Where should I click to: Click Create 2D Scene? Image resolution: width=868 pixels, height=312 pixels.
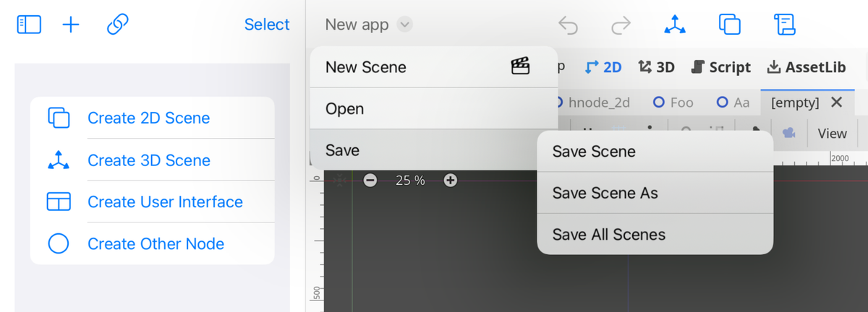(148, 118)
